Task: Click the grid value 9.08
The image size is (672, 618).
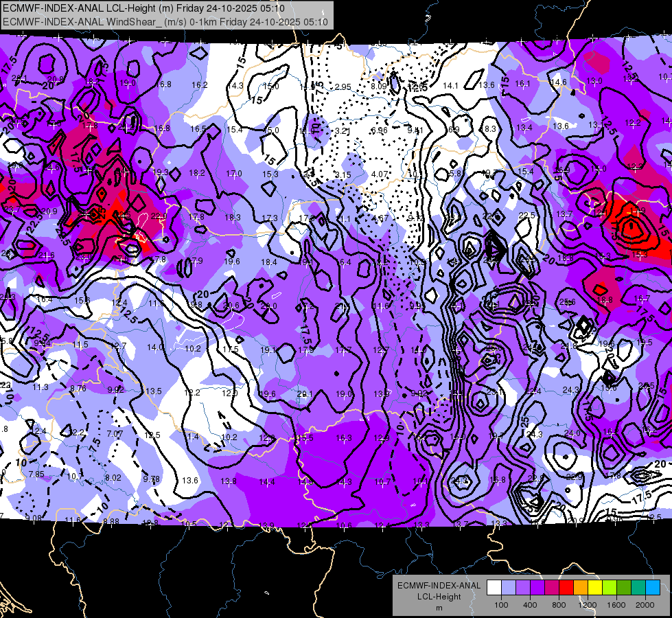Action: 33,518
